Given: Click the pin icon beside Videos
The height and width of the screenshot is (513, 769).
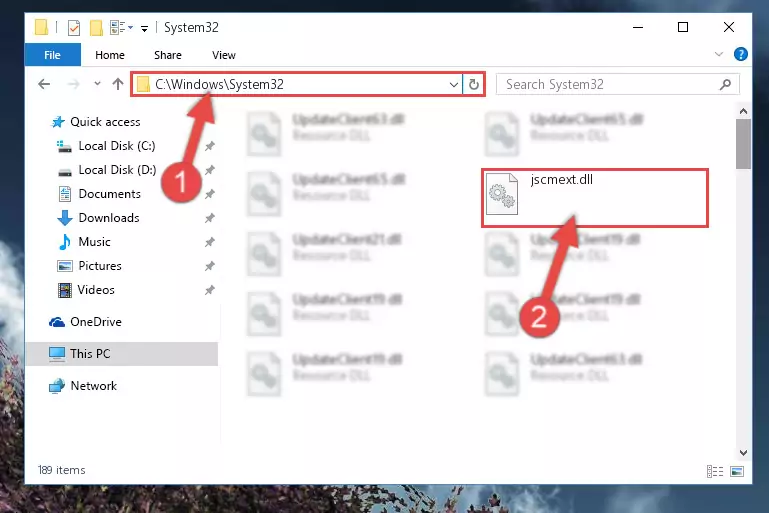Looking at the screenshot, I should pyautogui.click(x=209, y=290).
